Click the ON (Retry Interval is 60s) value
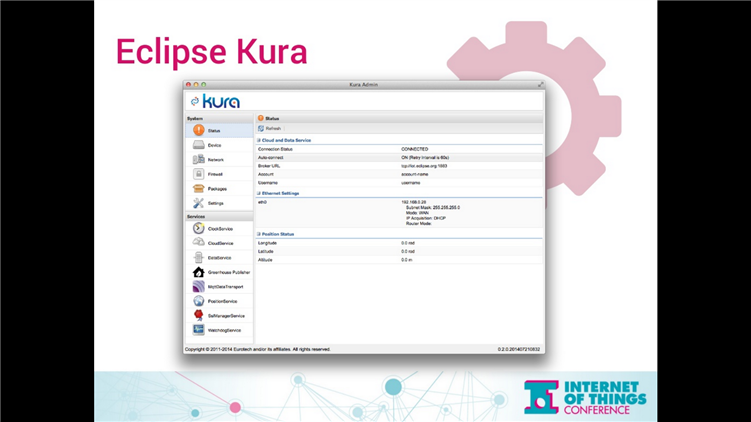This screenshot has height=422, width=751. 425,158
